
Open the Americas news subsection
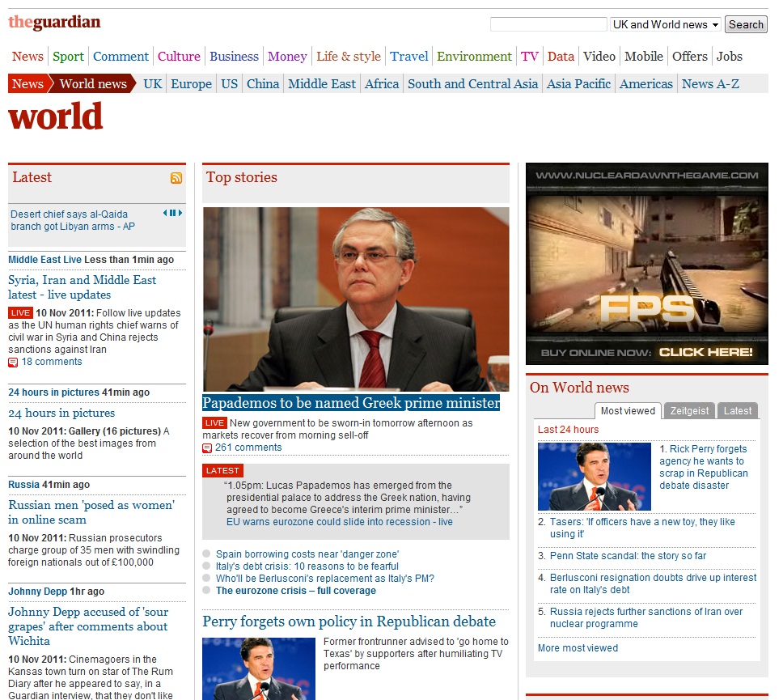tap(646, 84)
